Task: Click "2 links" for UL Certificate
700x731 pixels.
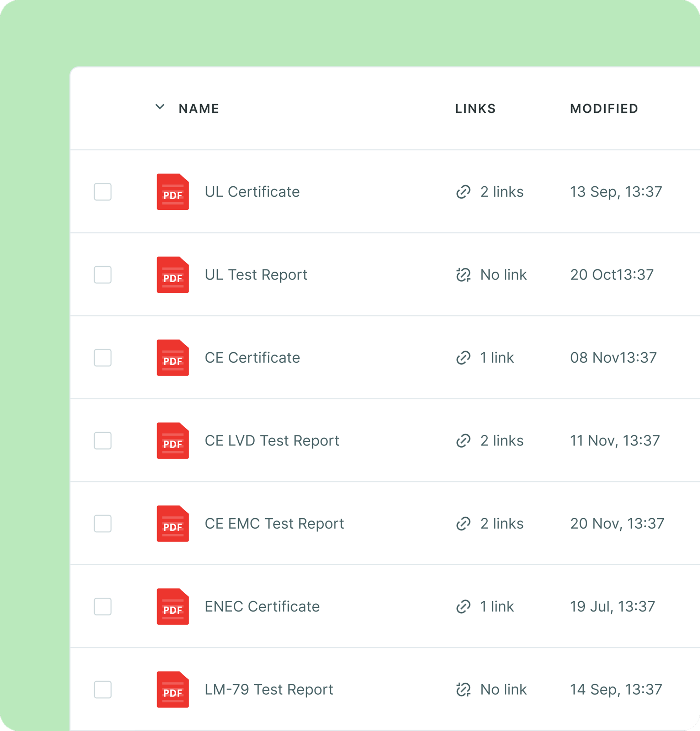Action: (502, 192)
